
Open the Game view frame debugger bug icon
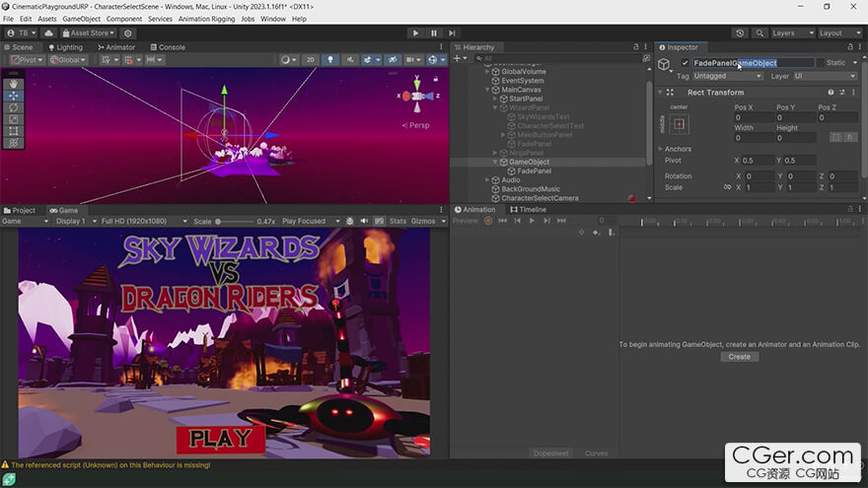pyautogui.click(x=350, y=221)
